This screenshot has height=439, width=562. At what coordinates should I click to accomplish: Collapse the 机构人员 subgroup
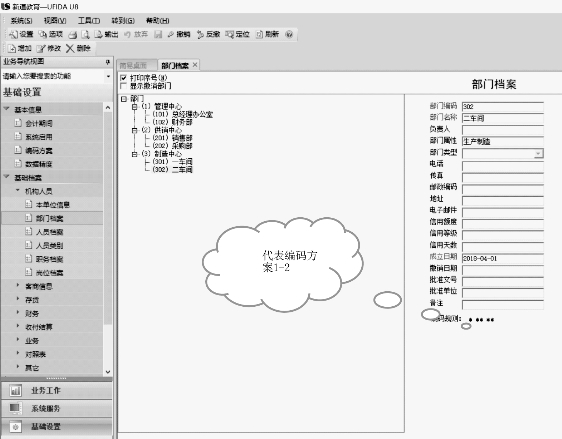pos(18,190)
